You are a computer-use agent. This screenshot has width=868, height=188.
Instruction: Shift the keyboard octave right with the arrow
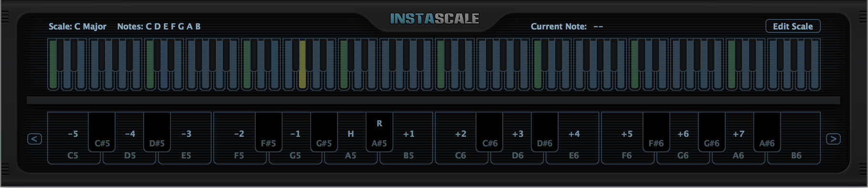833,139
